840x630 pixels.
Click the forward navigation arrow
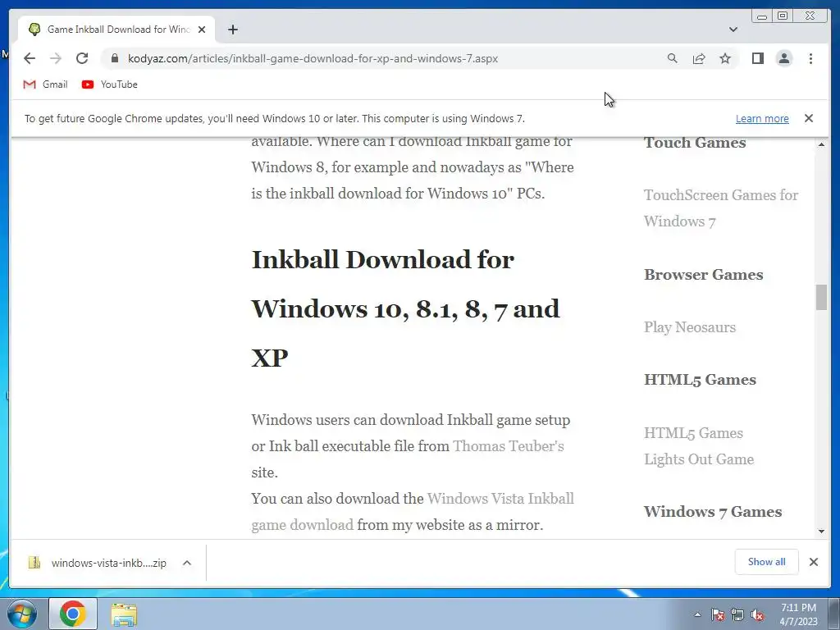[56, 58]
